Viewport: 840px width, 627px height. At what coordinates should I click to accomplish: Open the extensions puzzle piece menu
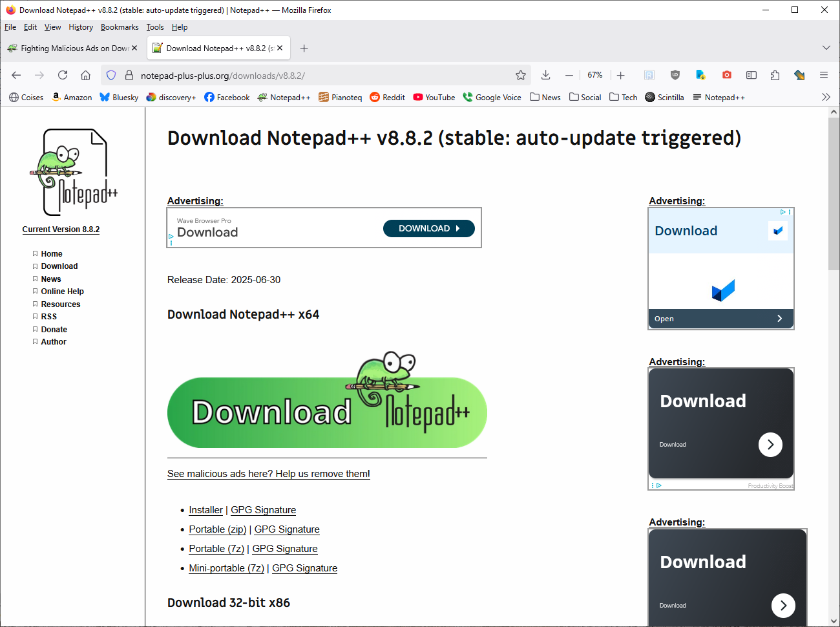click(775, 75)
